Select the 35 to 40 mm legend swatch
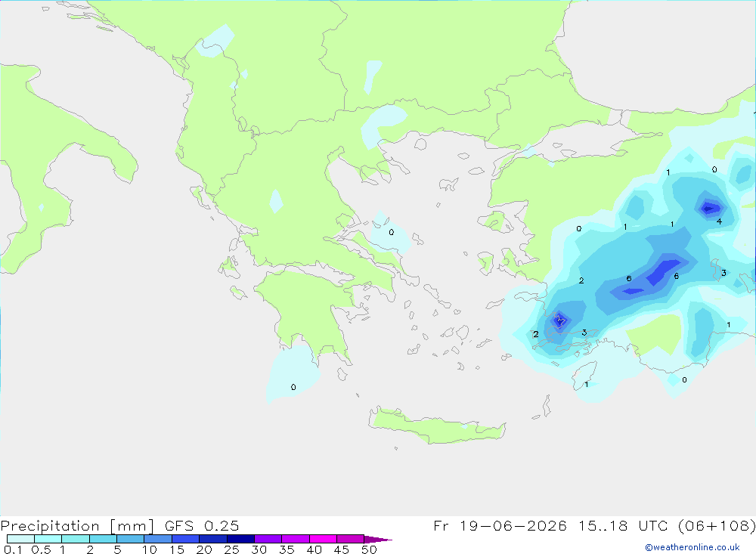Image resolution: width=756 pixels, height=554 pixels. 295,539
